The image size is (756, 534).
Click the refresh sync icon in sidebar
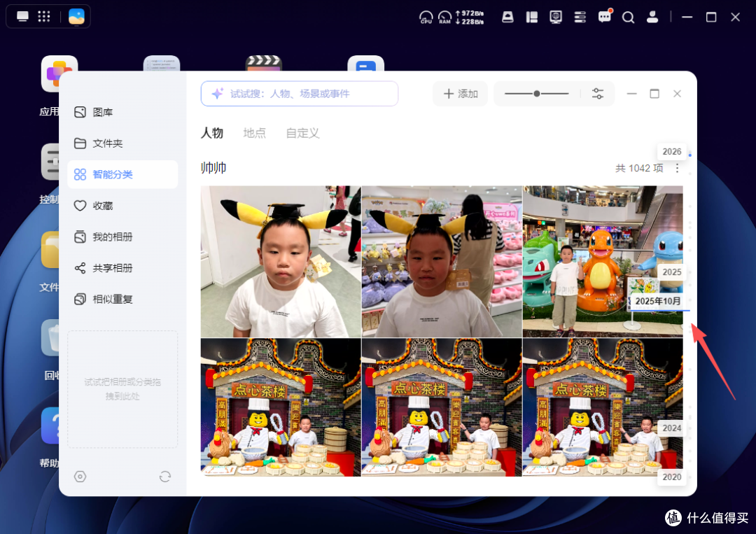(165, 477)
